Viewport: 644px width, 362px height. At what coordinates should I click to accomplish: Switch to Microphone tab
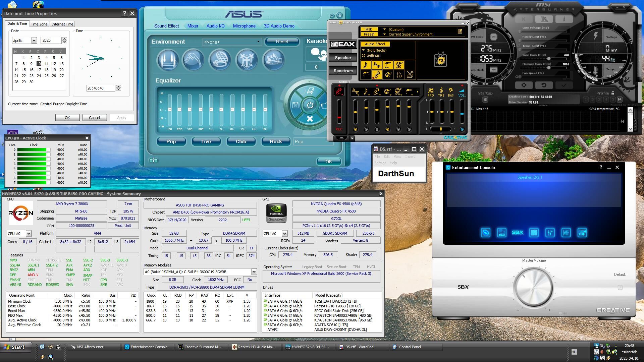click(244, 26)
